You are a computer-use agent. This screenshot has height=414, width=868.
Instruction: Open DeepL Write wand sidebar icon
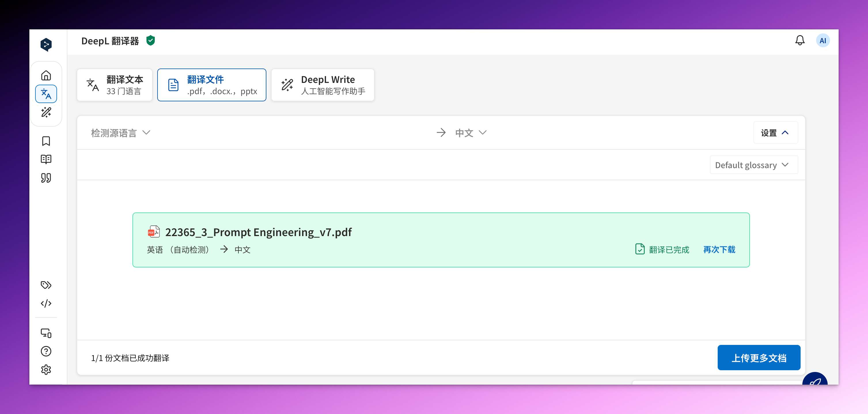pyautogui.click(x=46, y=112)
